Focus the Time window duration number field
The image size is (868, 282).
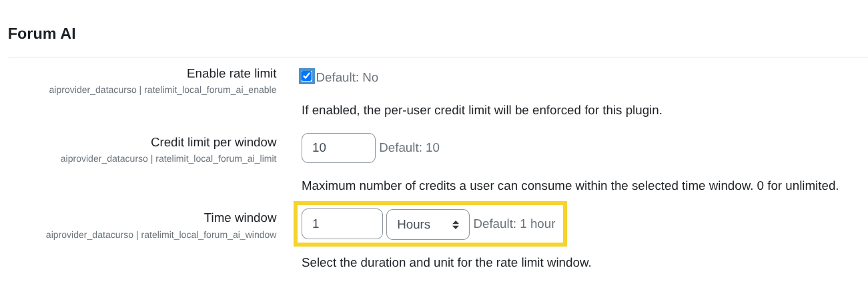click(x=342, y=225)
